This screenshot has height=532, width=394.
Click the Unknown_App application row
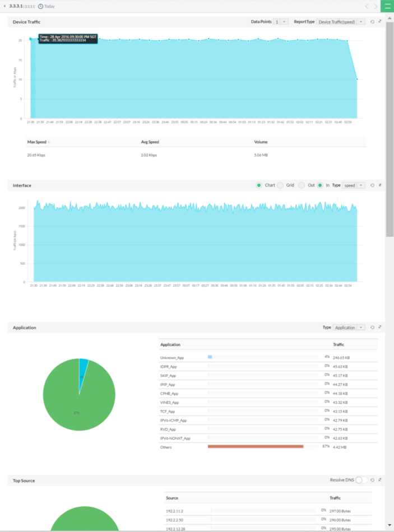[268, 357]
